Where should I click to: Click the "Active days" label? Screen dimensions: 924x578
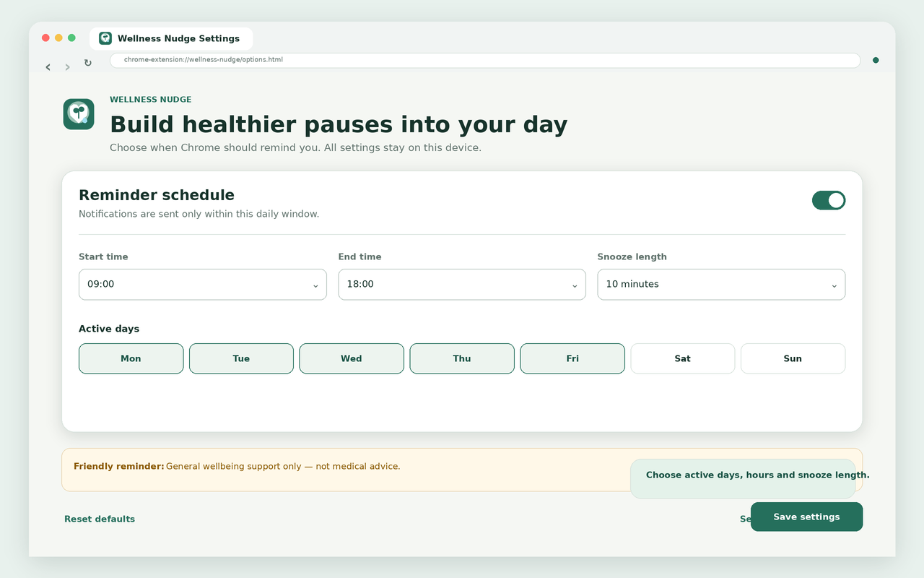[109, 329]
